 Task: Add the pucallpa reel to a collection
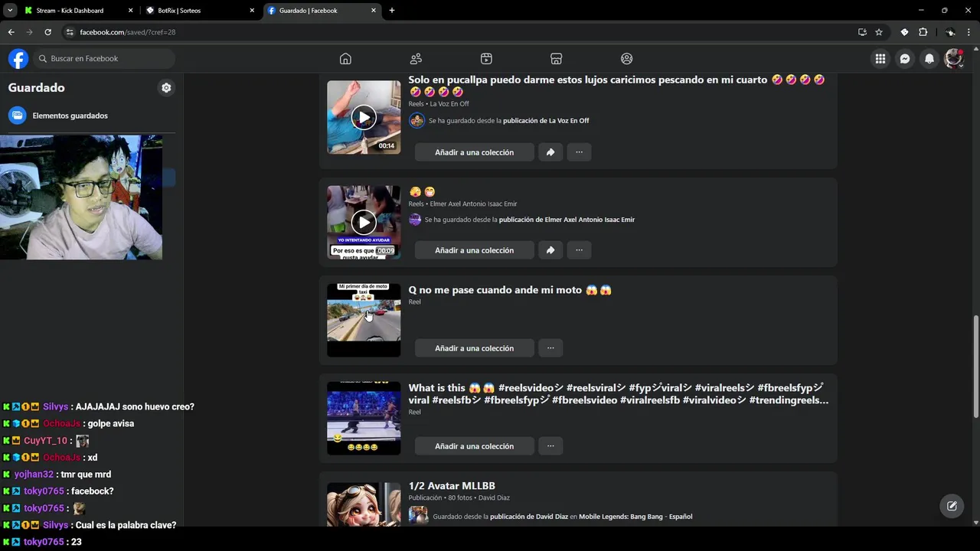pyautogui.click(x=474, y=152)
